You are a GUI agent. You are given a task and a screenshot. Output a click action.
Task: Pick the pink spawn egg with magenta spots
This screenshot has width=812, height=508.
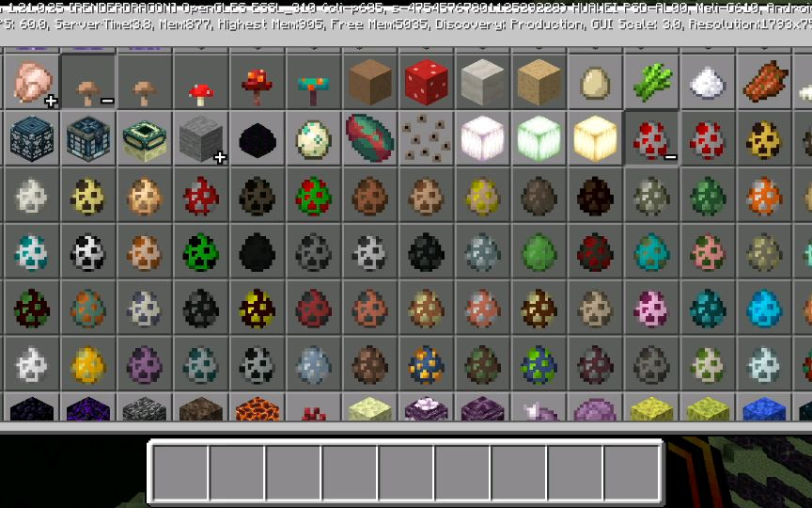651,308
